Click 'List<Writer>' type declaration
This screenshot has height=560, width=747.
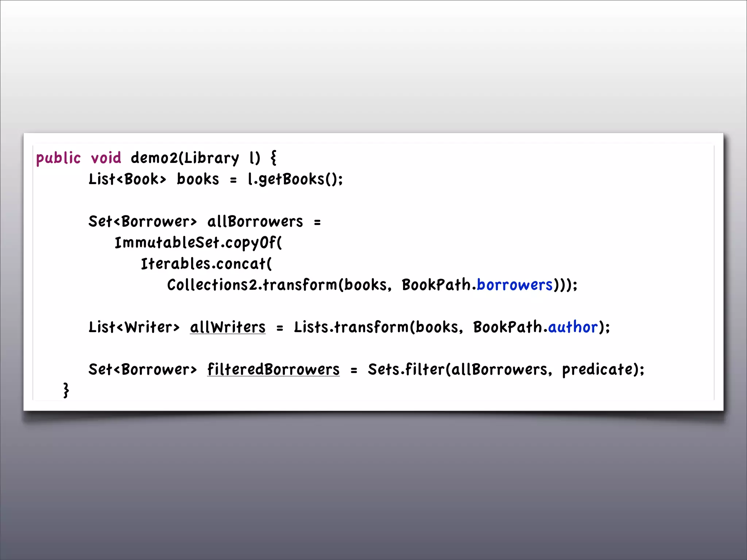tap(134, 327)
